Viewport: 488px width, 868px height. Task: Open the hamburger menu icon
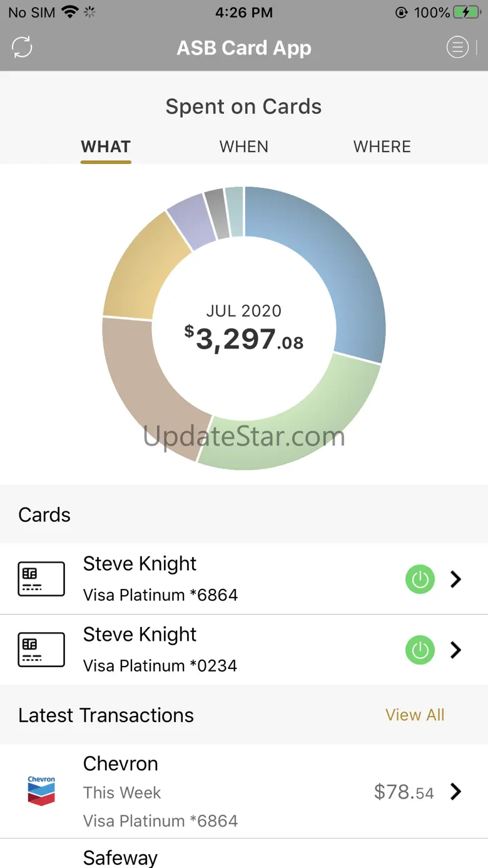457,47
